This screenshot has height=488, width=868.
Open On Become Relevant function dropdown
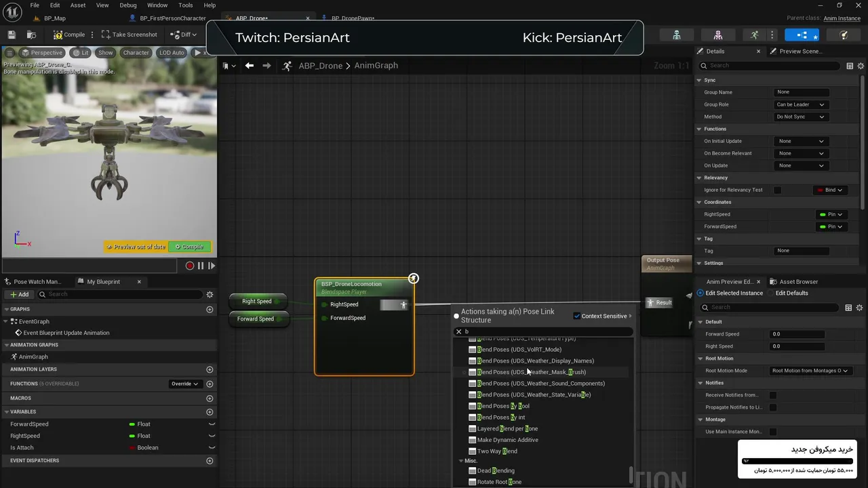click(801, 153)
